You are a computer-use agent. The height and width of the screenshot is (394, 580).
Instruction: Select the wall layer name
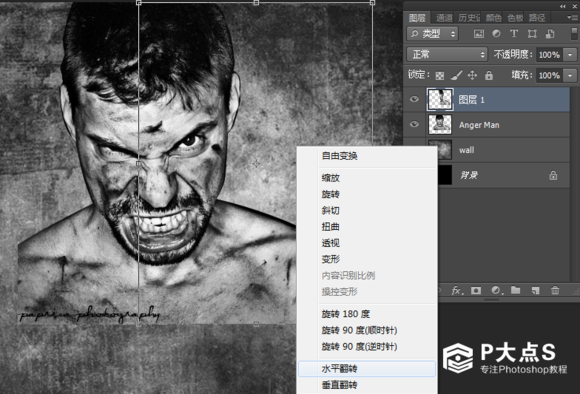(x=466, y=150)
